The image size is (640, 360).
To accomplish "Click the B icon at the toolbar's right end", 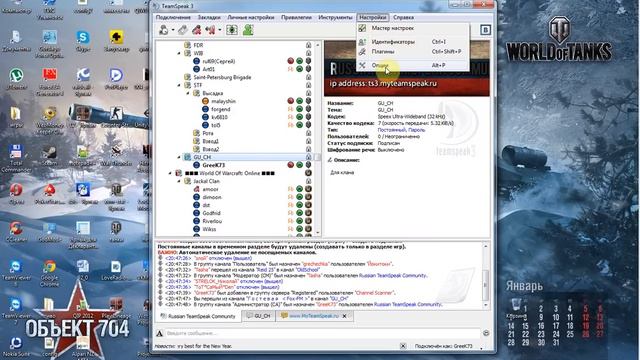I will 485,30.
